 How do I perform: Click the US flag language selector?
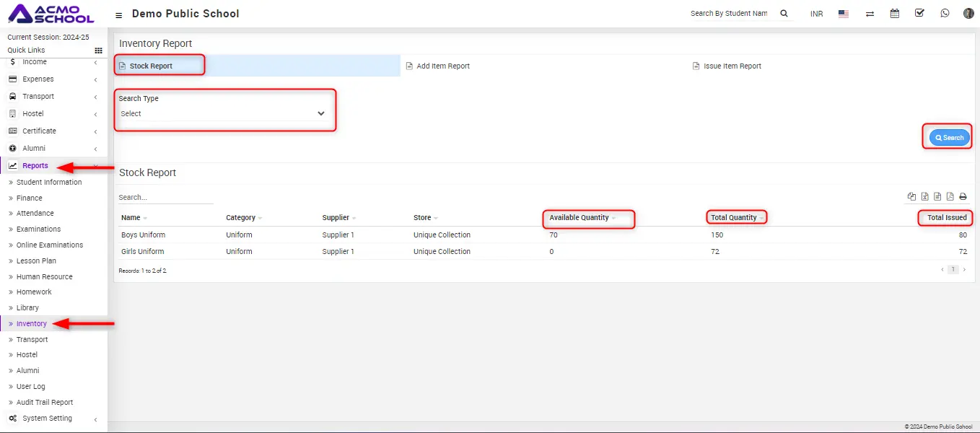843,14
